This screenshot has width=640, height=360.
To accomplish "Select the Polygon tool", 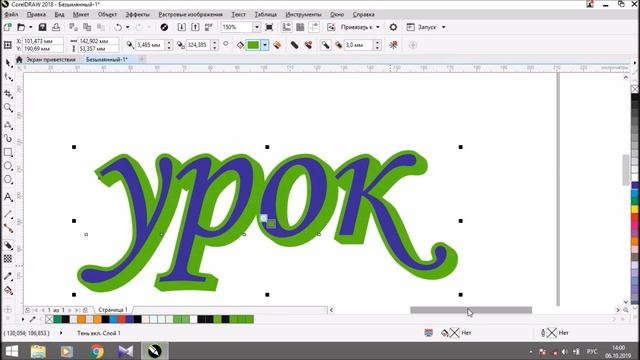I will [x=8, y=180].
